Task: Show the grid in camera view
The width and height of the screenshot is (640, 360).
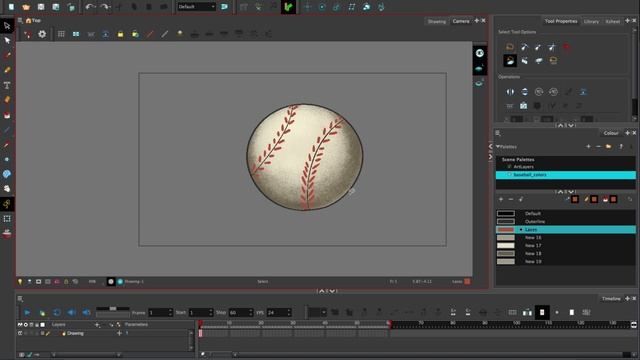Action: (61, 34)
